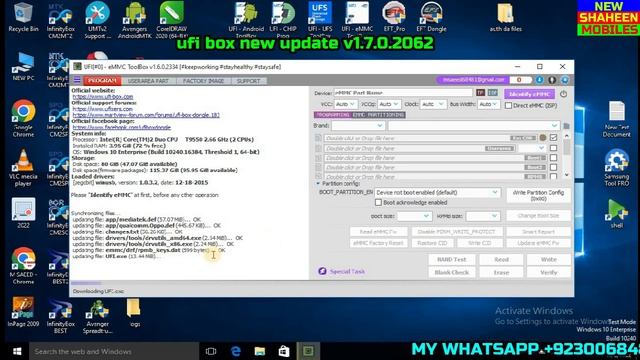Open Microsoft Edge from the taskbar
Screen dimensions: 640x360
click(x=236, y=351)
